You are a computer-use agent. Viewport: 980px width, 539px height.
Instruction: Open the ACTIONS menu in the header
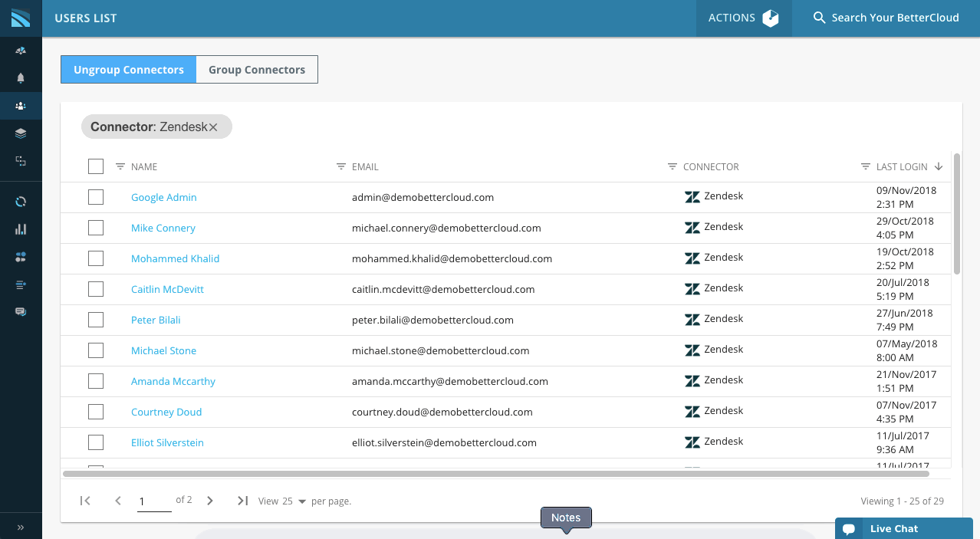(743, 18)
